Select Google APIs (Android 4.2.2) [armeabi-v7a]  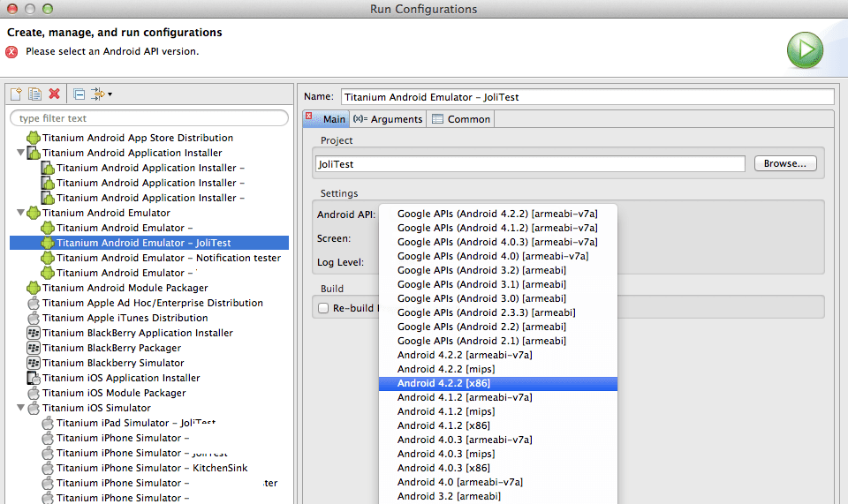tap(498, 214)
